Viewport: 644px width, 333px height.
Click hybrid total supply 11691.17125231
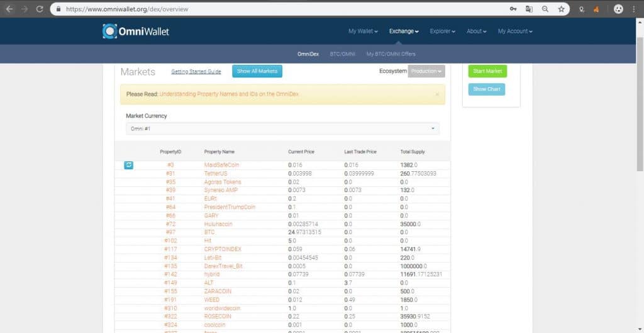[x=421, y=274]
